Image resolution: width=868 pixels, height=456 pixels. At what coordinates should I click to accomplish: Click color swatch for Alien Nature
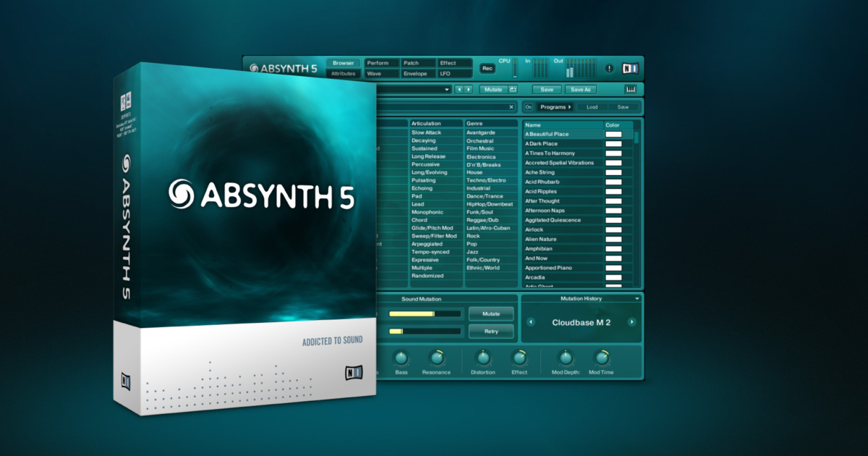tap(613, 239)
